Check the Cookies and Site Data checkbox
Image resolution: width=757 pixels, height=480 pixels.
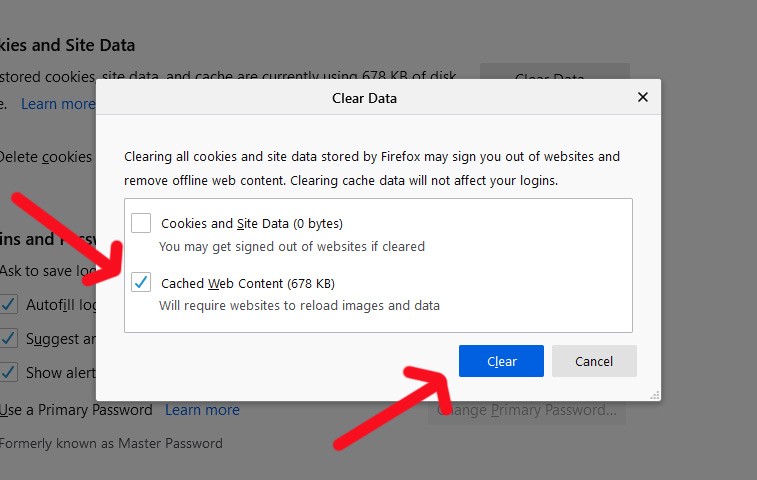pos(141,223)
